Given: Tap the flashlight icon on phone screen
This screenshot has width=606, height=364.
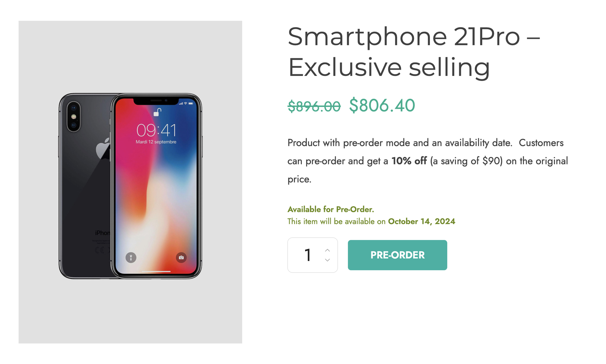Looking at the screenshot, I should pos(131,257).
